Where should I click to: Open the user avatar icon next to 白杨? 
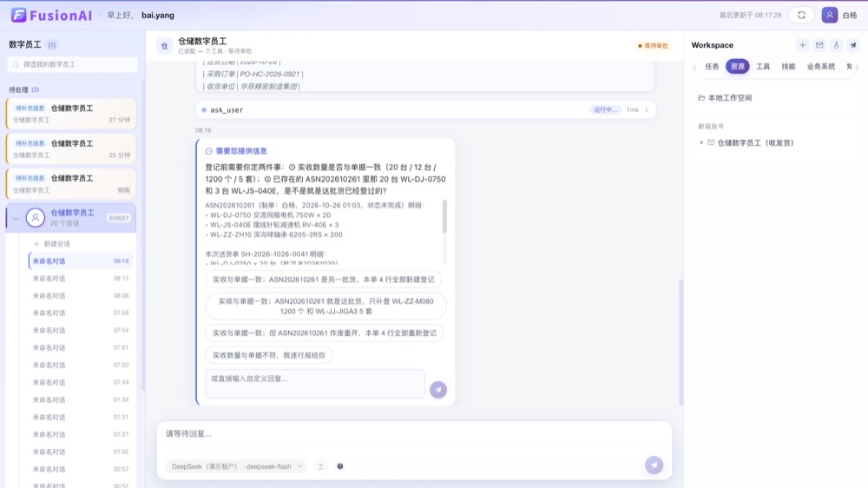click(829, 15)
